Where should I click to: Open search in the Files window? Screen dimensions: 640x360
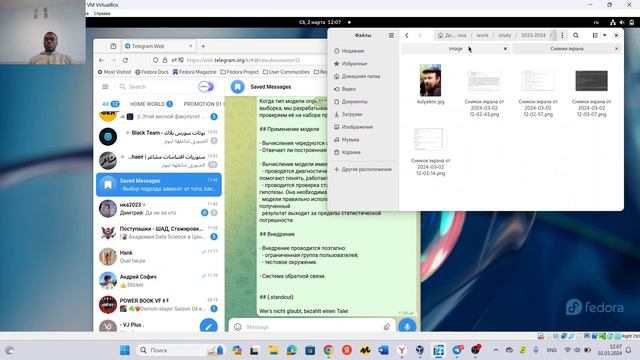576,36
